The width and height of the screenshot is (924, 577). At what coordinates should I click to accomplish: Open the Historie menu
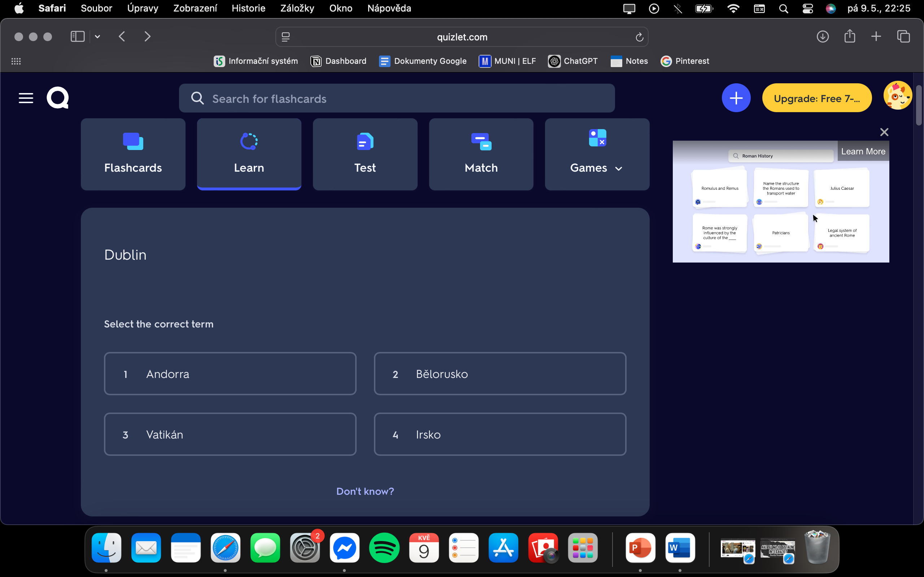click(x=248, y=8)
